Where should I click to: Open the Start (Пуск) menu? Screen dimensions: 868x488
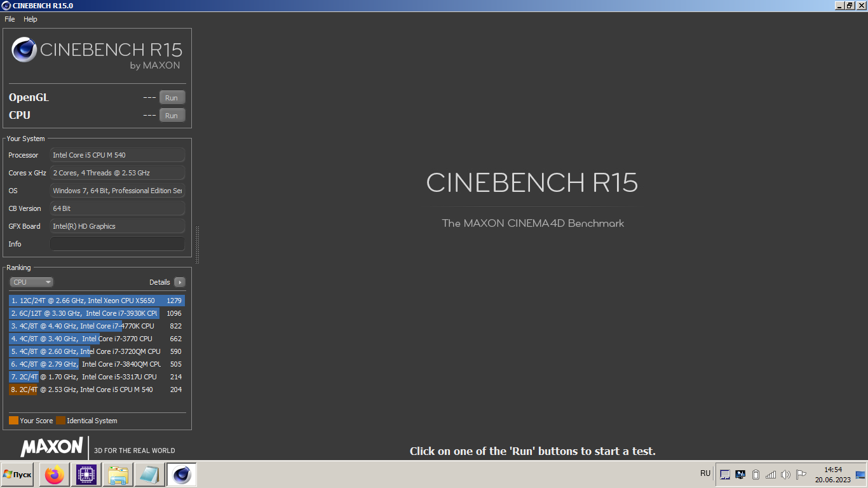click(17, 475)
